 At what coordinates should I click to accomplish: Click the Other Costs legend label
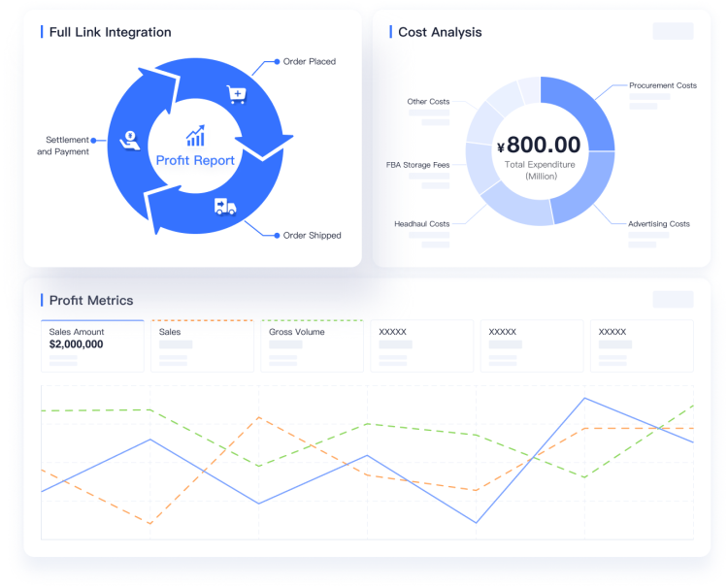coord(428,101)
